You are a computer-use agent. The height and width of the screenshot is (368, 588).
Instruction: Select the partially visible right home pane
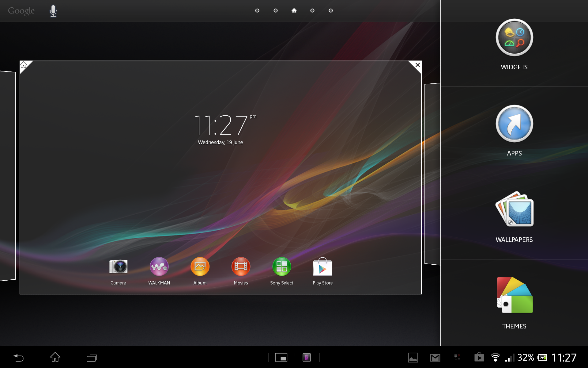coord(432,174)
